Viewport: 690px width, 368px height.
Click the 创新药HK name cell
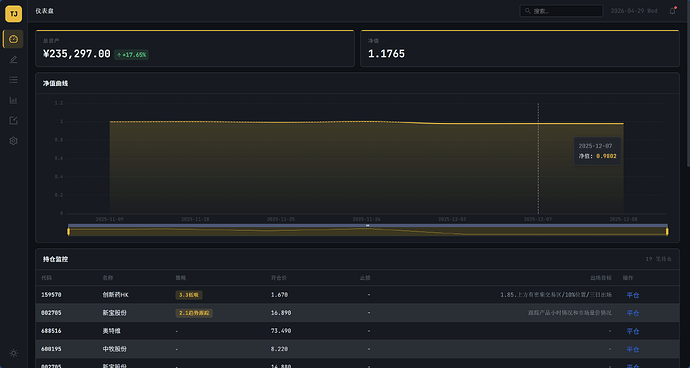click(x=115, y=295)
